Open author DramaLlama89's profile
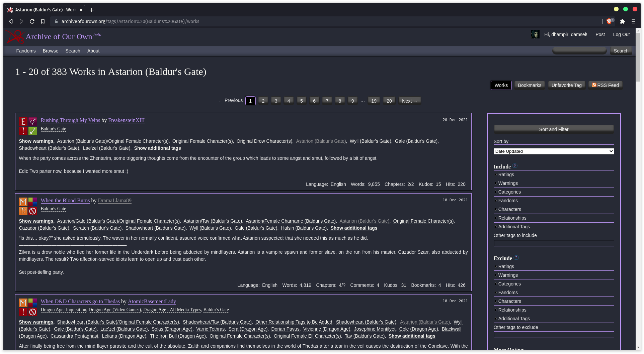This screenshot has width=644, height=354. (x=114, y=201)
